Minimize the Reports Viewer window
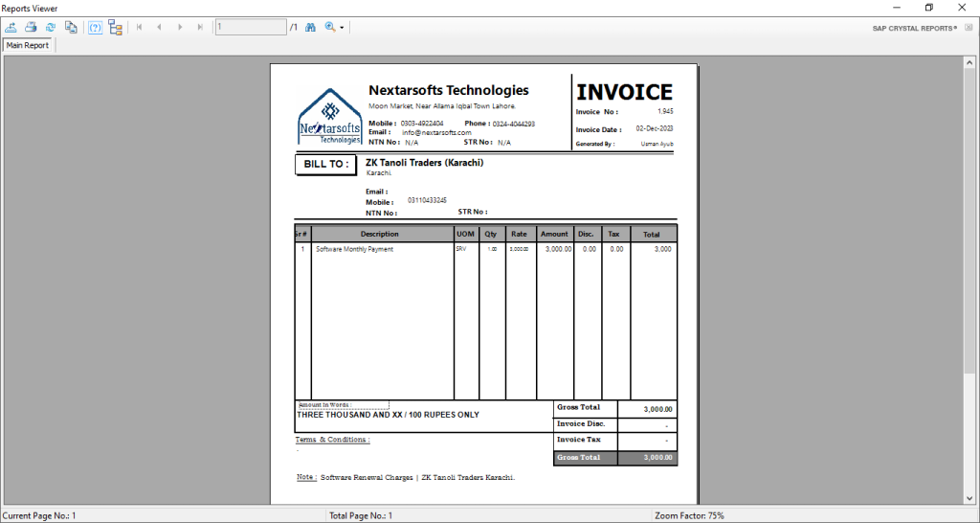The height and width of the screenshot is (523, 980). [x=897, y=8]
